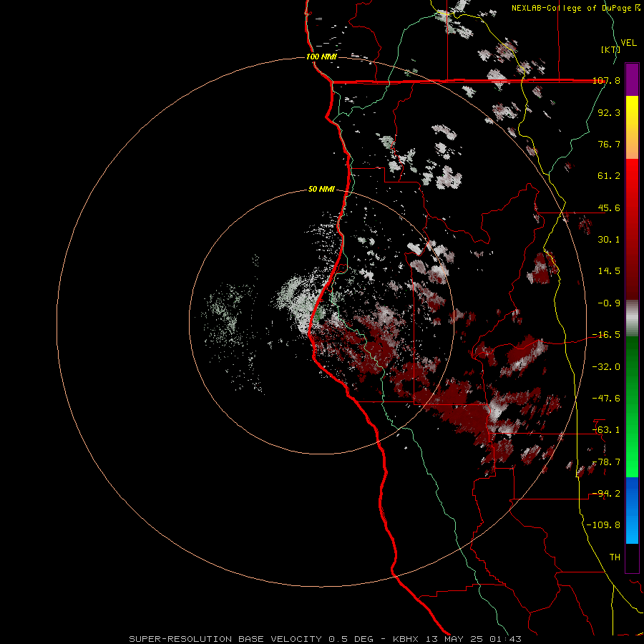Viewport: 644px width, 644px height.
Task: Pick the purple segment of the velocity color bar
Action: [632, 79]
